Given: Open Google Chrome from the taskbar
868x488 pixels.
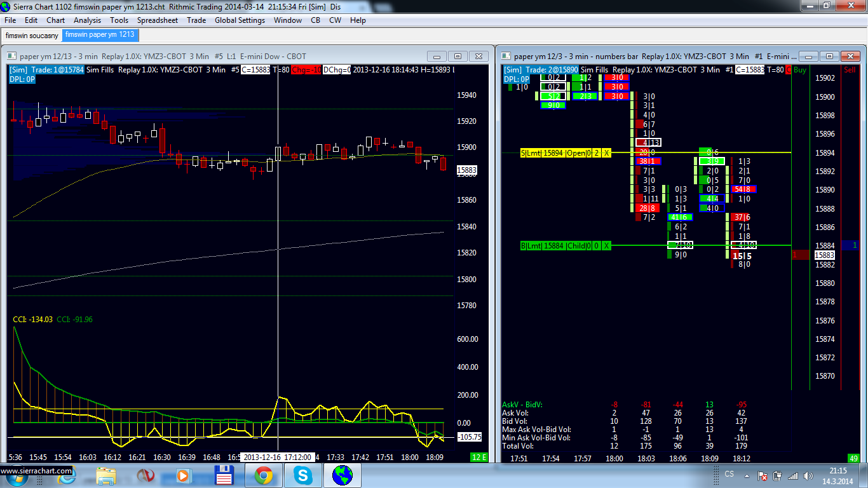Looking at the screenshot, I should point(263,475).
